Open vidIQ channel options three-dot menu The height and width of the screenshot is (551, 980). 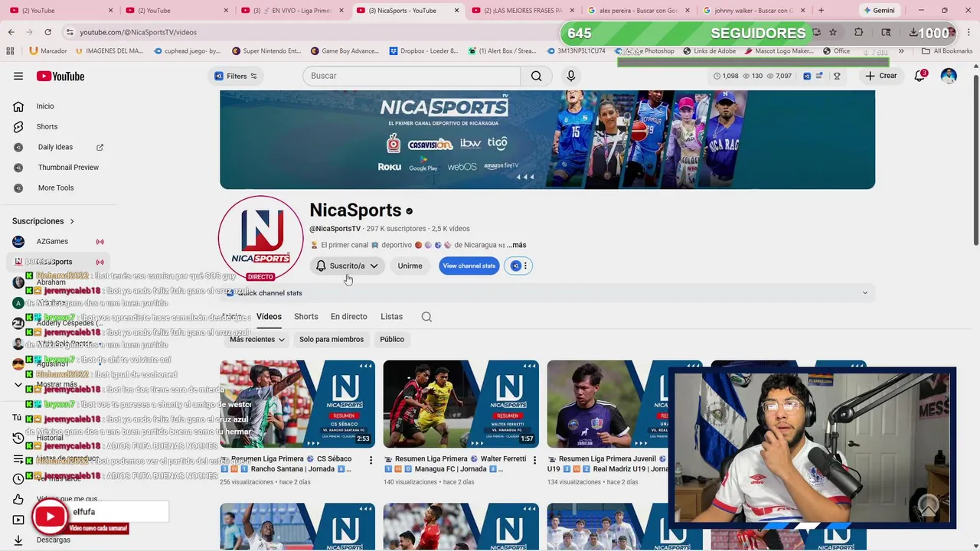[525, 266]
